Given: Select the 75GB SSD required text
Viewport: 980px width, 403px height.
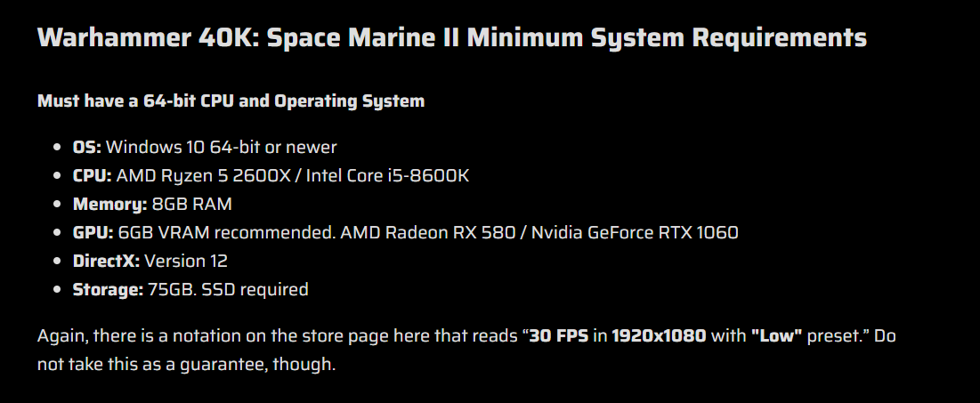Looking at the screenshot, I should pyautogui.click(x=228, y=289).
